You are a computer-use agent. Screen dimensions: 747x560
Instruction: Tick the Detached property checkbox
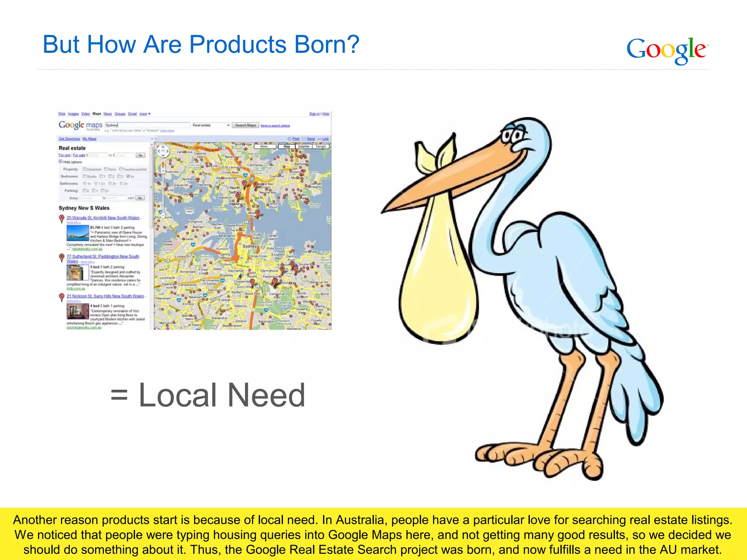click(x=85, y=169)
